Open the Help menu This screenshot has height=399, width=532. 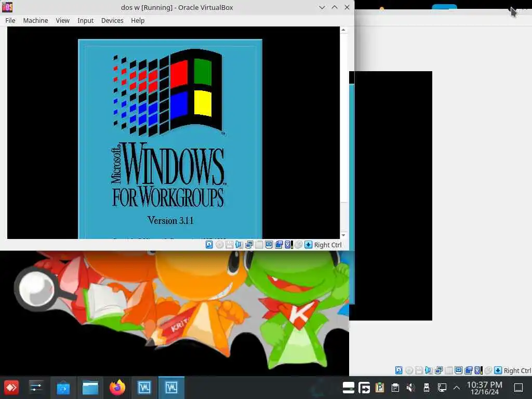(x=137, y=21)
